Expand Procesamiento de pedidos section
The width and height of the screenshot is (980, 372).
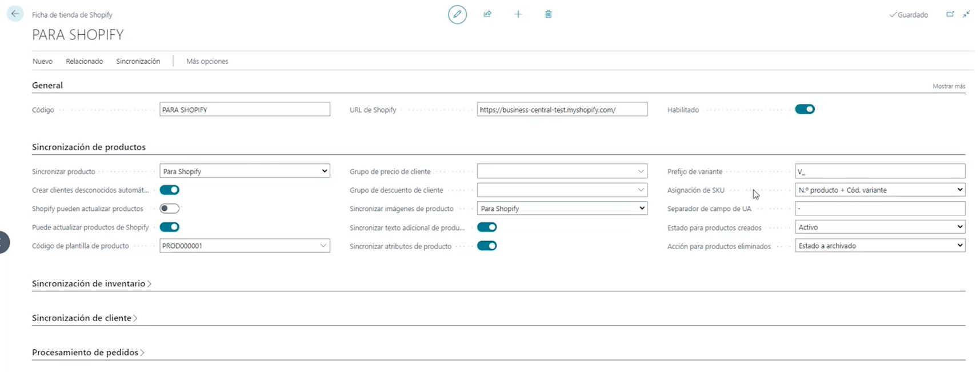tap(85, 352)
